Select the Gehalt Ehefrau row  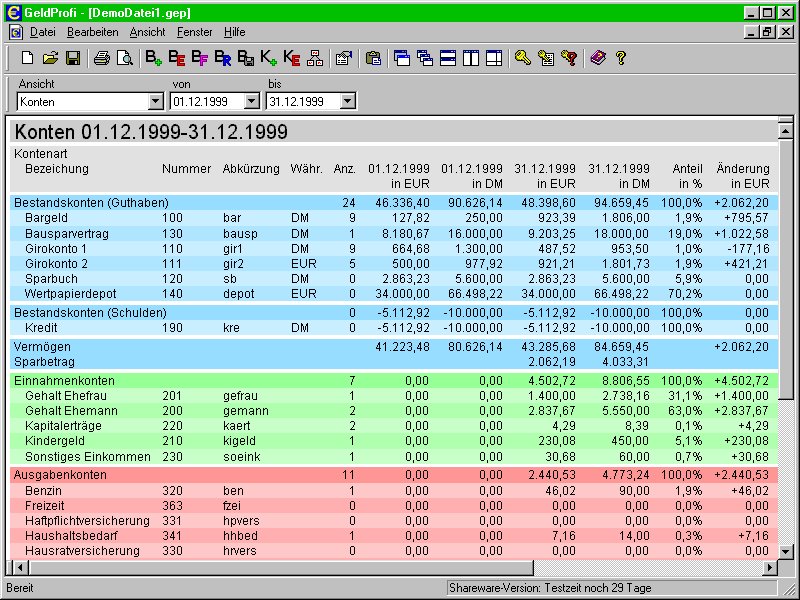coord(394,395)
